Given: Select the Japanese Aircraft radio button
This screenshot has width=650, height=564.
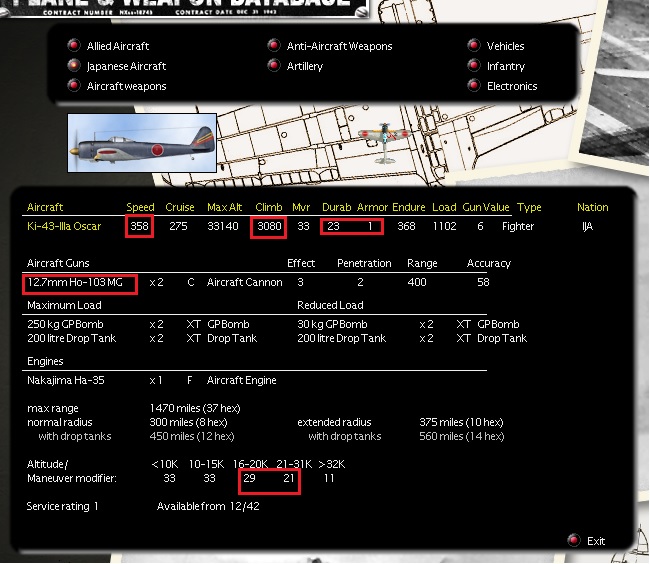Looking at the screenshot, I should [x=74, y=65].
